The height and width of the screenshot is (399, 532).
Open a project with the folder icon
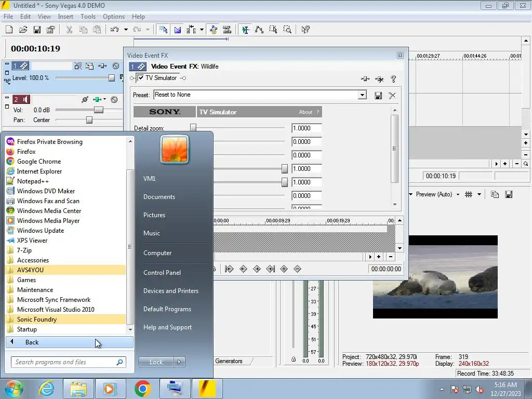pos(23,30)
